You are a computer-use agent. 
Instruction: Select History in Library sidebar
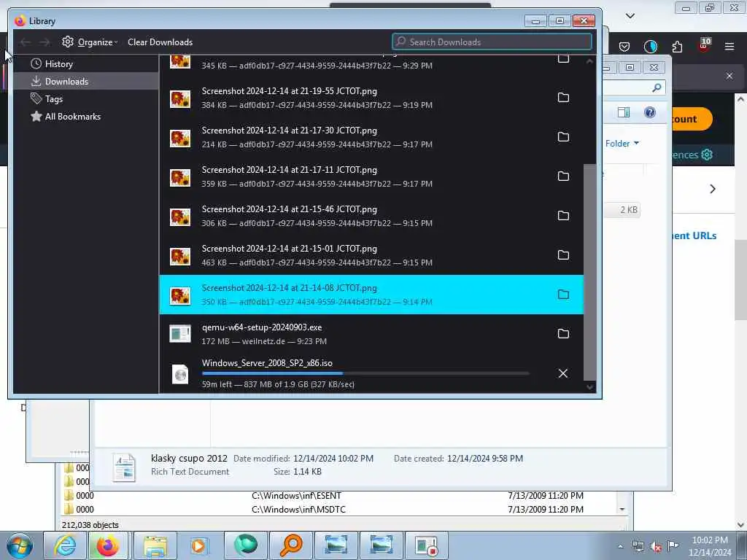coord(86,64)
